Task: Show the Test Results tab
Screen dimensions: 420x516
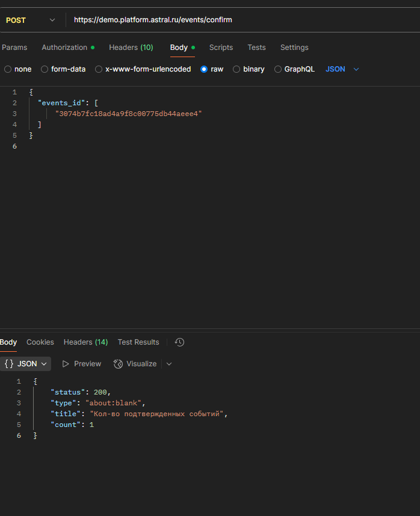Action: click(x=138, y=342)
